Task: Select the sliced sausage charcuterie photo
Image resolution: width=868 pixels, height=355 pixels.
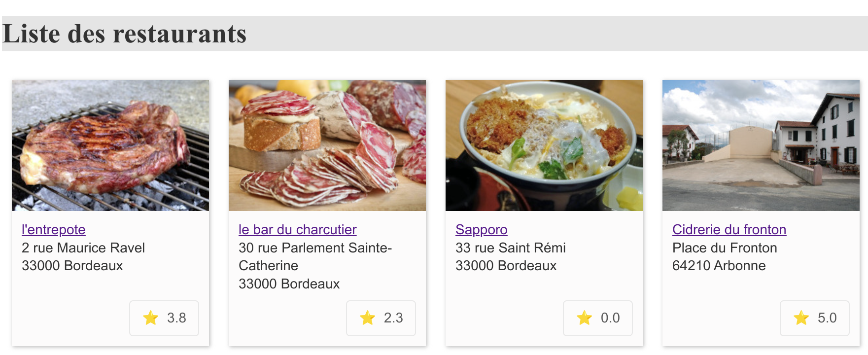Action: click(327, 145)
